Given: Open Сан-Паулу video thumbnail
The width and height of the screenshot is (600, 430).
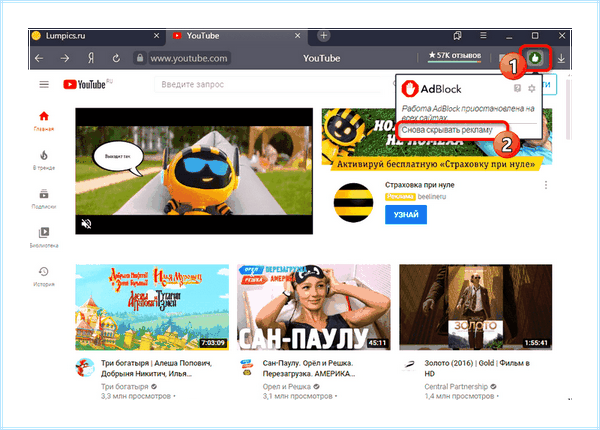Looking at the screenshot, I should pos(314,307).
